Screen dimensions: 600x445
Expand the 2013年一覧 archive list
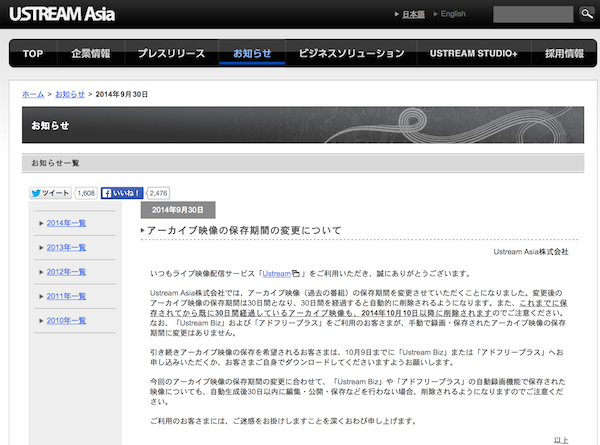[x=66, y=247]
